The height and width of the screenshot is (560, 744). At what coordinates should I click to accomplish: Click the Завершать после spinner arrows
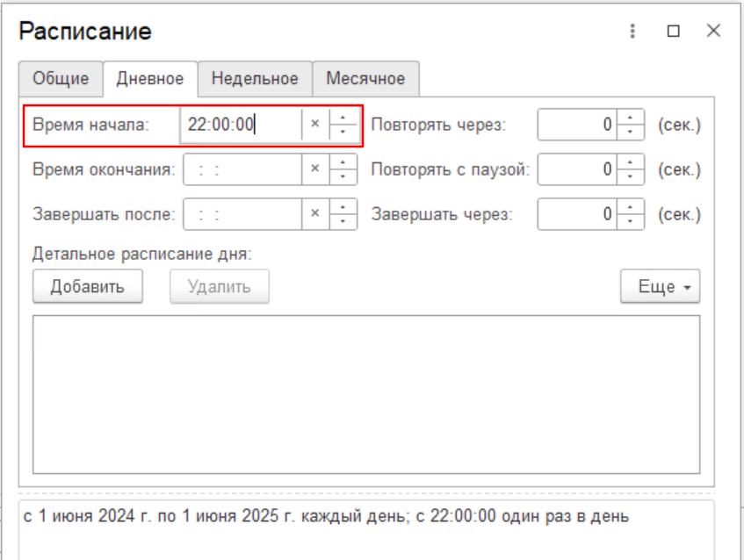(343, 213)
